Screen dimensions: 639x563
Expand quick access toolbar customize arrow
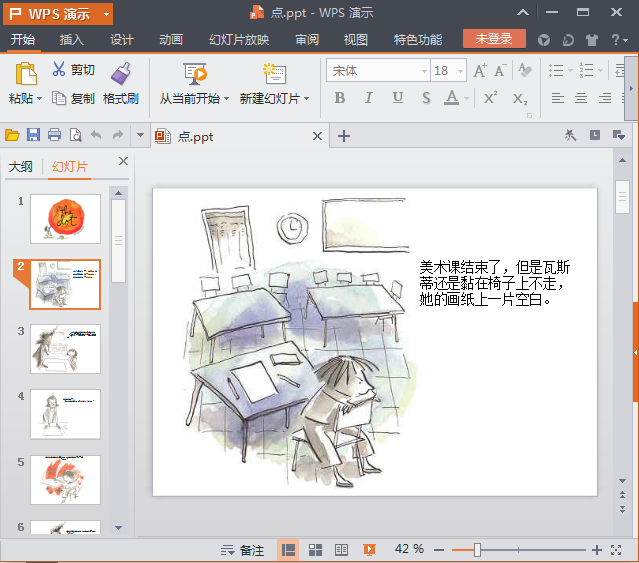(140, 135)
